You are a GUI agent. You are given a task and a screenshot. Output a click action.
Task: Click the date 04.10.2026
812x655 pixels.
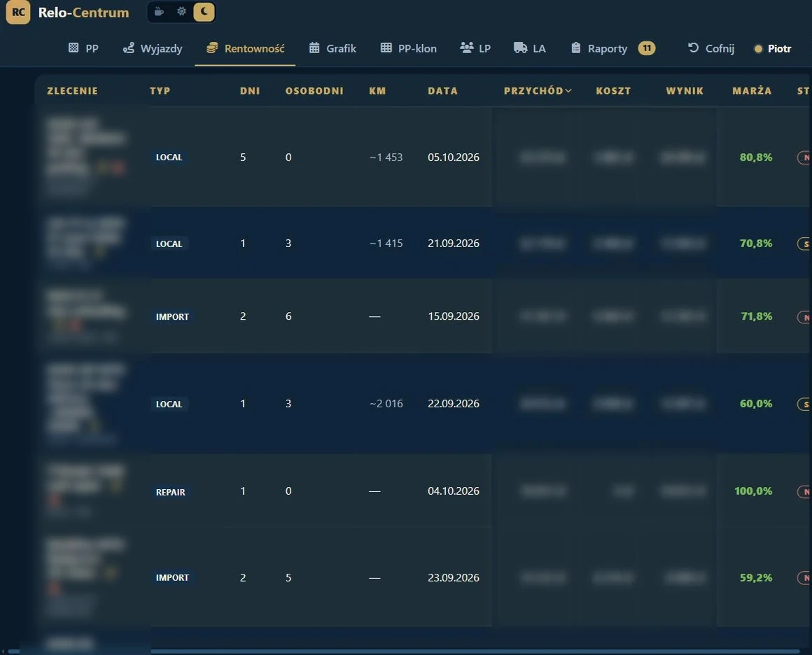453,491
